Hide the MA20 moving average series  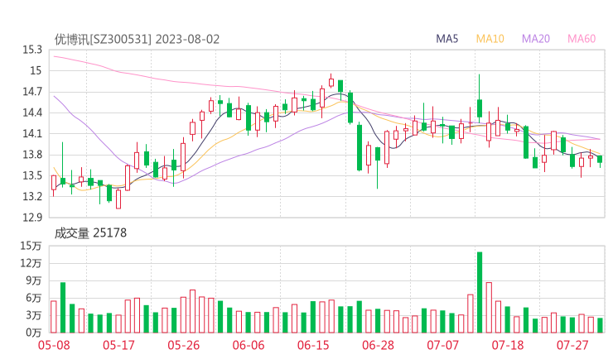pos(536,39)
